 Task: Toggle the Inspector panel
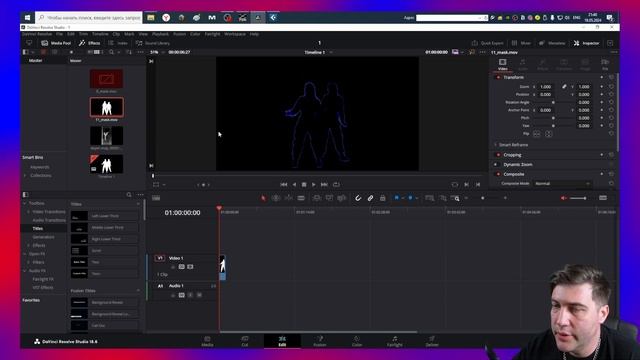coord(586,43)
